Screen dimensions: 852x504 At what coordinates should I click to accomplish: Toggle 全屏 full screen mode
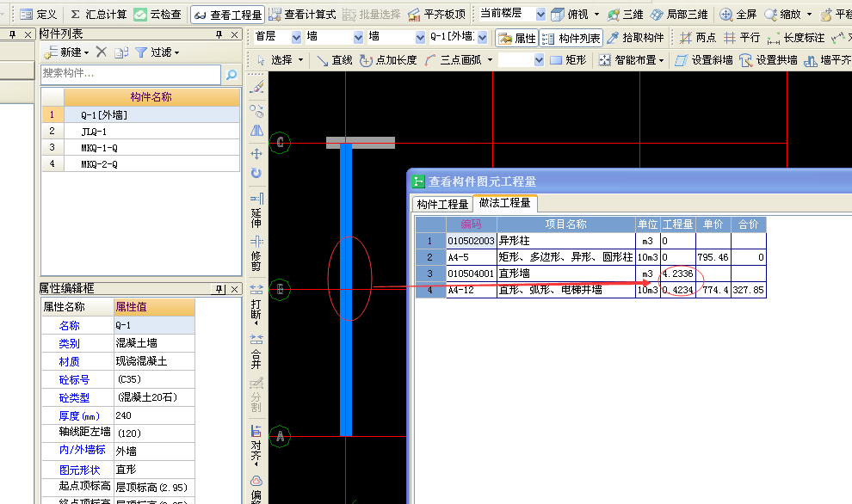pos(738,14)
